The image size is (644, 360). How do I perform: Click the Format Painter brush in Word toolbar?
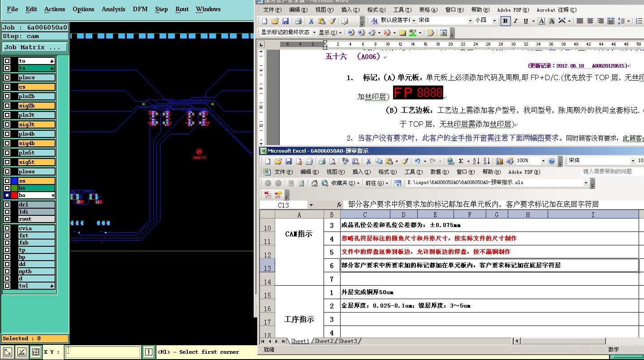click(332, 21)
